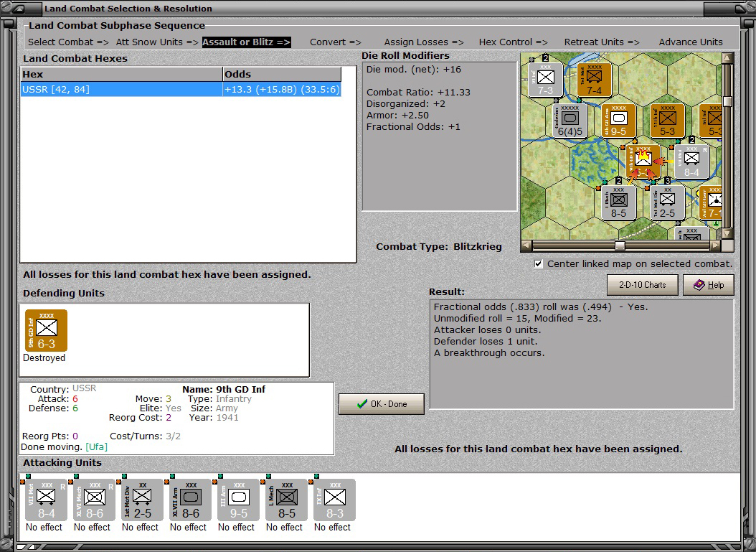Click the Hex column header
The width and height of the screenshot is (756, 552).
click(x=121, y=75)
